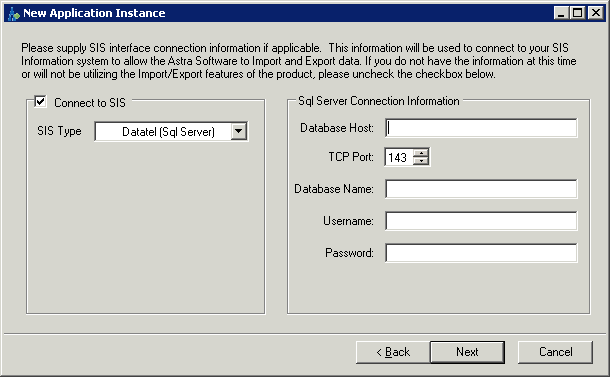Screen dimensions: 610x377
Task: Decrease the TCP Port with down arrow
Action: click(x=421, y=161)
